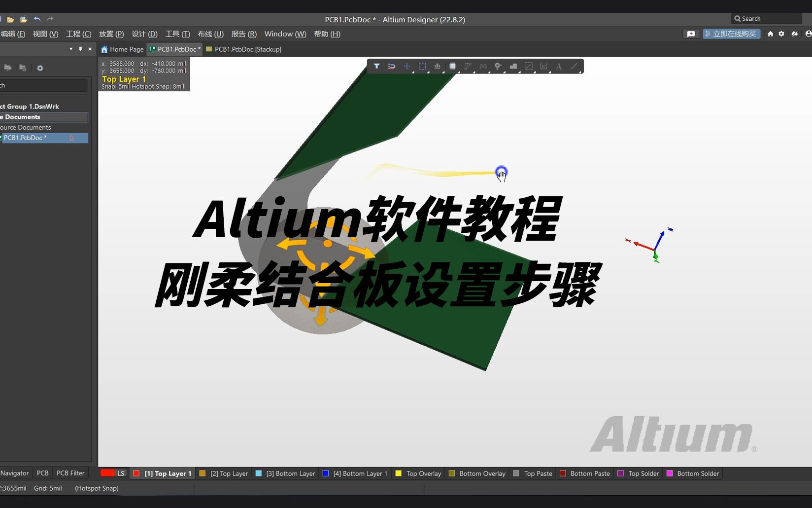Select the [1] Top Layer 1 tab
Viewport: 812px width, 508px height.
(x=163, y=473)
